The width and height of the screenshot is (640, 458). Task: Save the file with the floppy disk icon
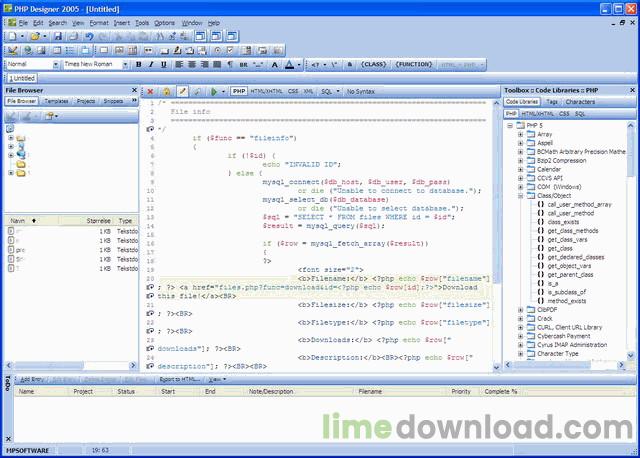(x=58, y=36)
